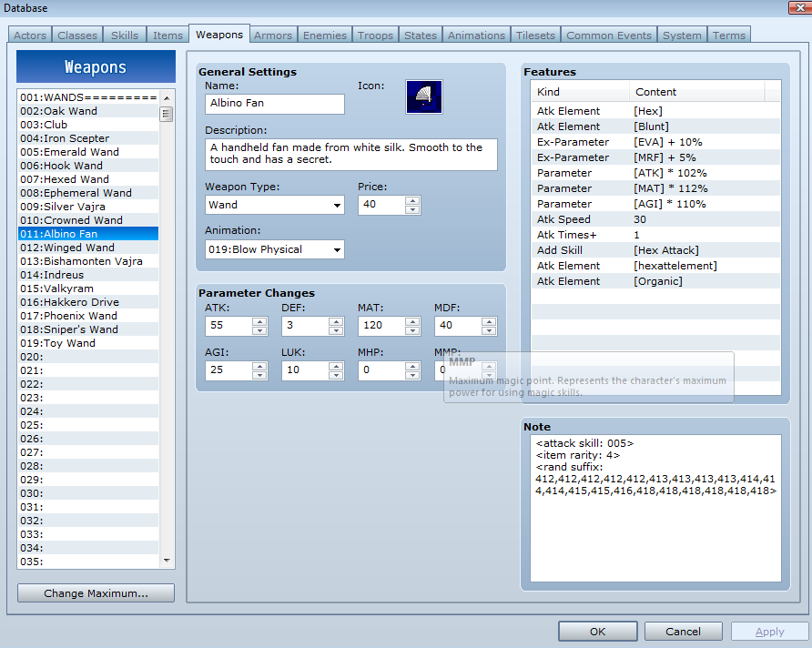
Task: Decrease the ATK parameter
Action: (259, 330)
